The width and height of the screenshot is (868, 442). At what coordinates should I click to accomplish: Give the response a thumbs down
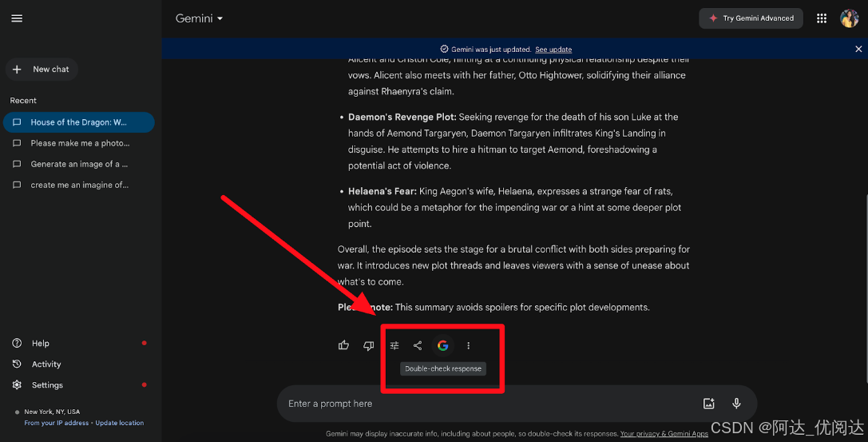pos(369,345)
